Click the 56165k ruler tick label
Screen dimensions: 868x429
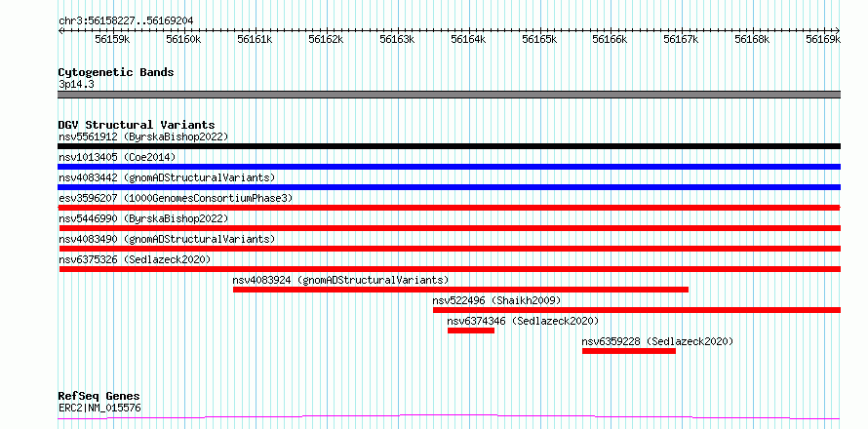pos(539,39)
